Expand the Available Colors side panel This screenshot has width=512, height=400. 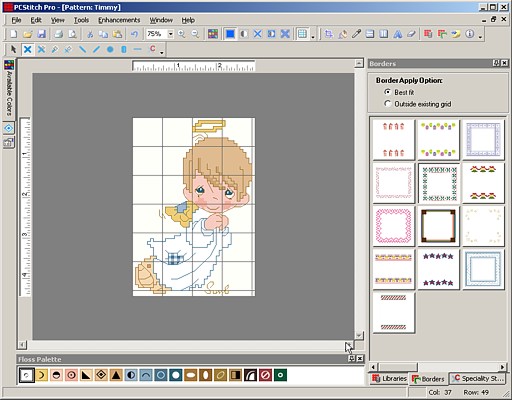coord(9,89)
